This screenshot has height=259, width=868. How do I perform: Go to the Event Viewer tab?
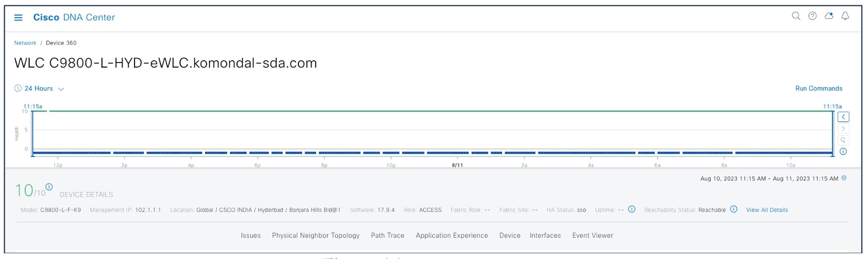point(593,236)
